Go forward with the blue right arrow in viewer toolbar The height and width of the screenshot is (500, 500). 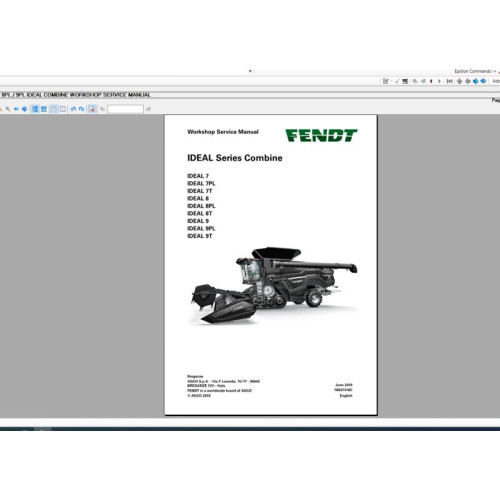24,109
